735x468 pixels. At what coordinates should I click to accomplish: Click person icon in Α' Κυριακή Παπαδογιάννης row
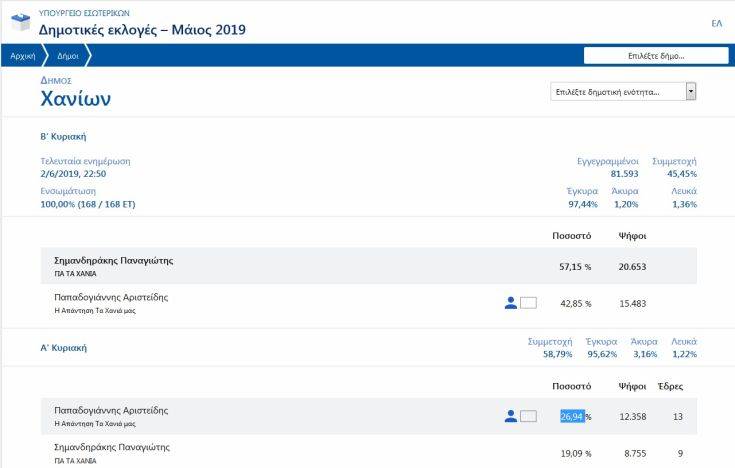511,416
